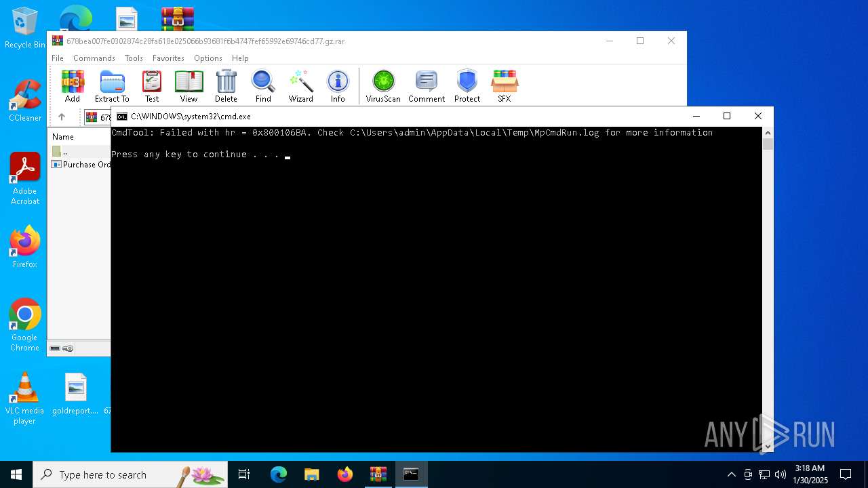Image resolution: width=868 pixels, height=488 pixels.
Task: Open Google Chrome desktop shortcut
Action: tap(25, 325)
